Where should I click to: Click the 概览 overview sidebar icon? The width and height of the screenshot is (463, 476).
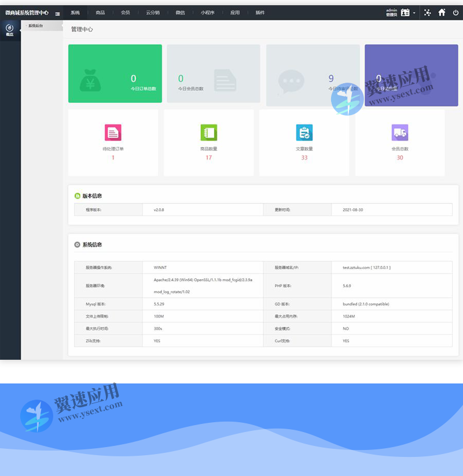10,29
